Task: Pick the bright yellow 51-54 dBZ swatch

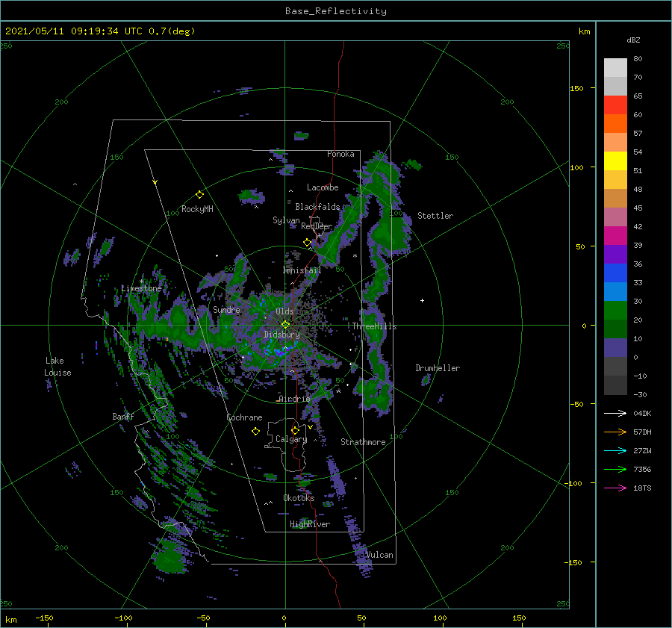Action: (615, 161)
